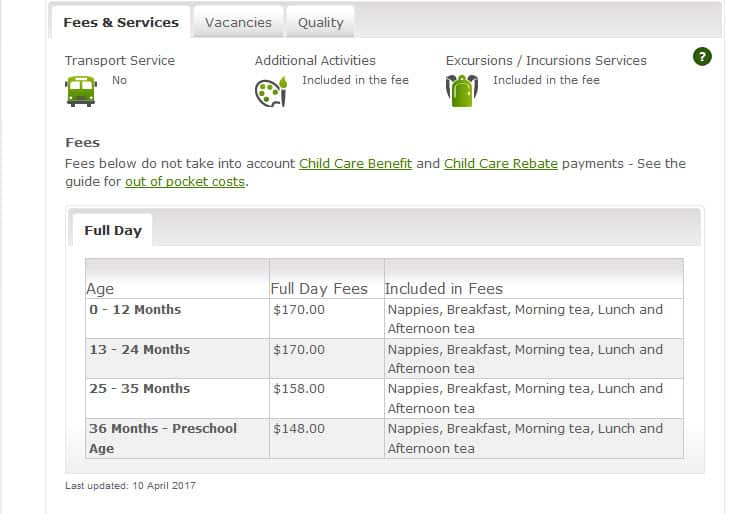Click the 36 Months - Preschool Age cell
The width and height of the screenshot is (735, 514).
point(163,438)
